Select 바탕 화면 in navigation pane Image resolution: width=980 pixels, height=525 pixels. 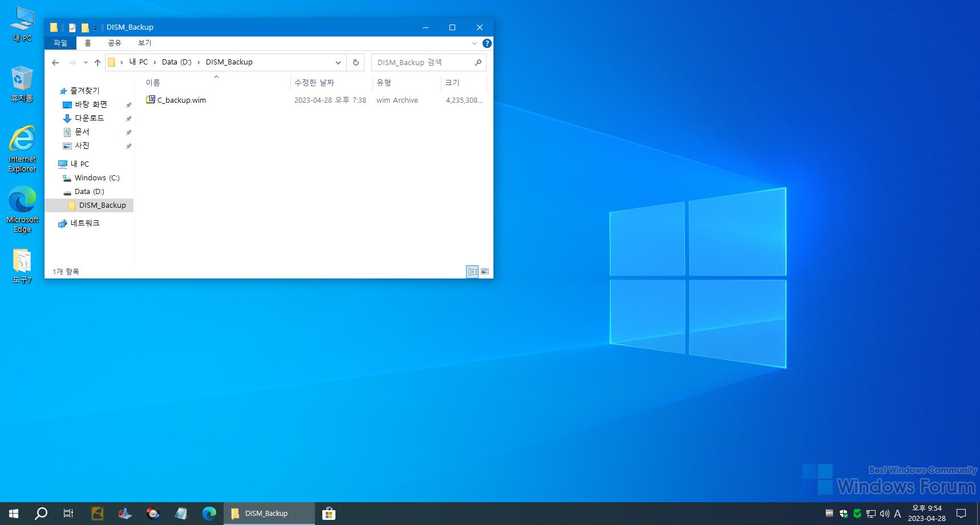[x=91, y=105]
